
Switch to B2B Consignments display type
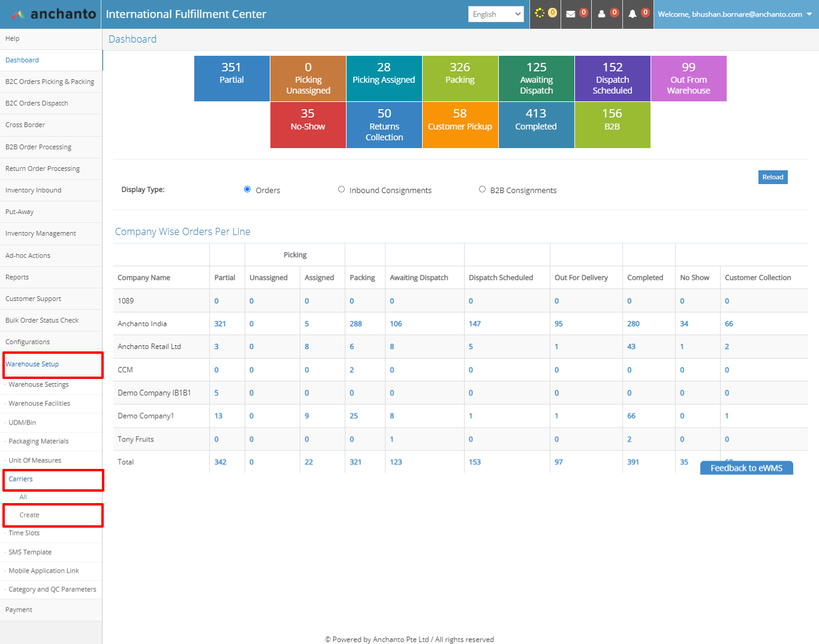click(482, 189)
